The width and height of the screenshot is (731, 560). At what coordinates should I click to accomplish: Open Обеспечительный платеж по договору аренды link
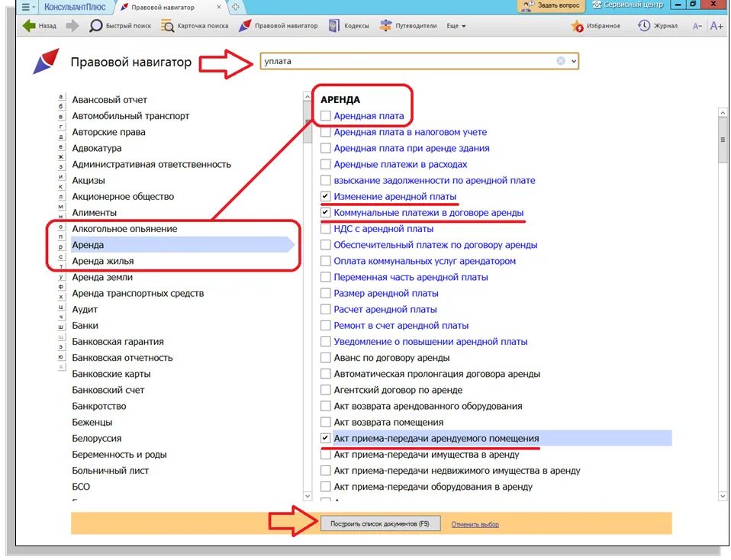point(436,245)
